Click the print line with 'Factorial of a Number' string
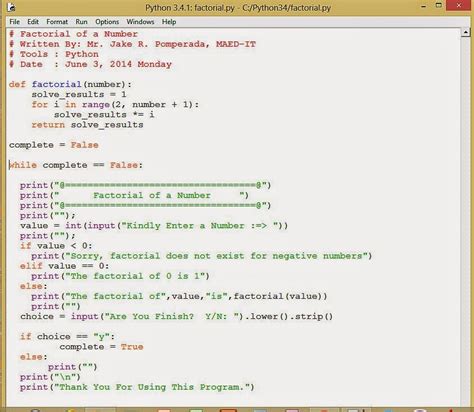 134,195
